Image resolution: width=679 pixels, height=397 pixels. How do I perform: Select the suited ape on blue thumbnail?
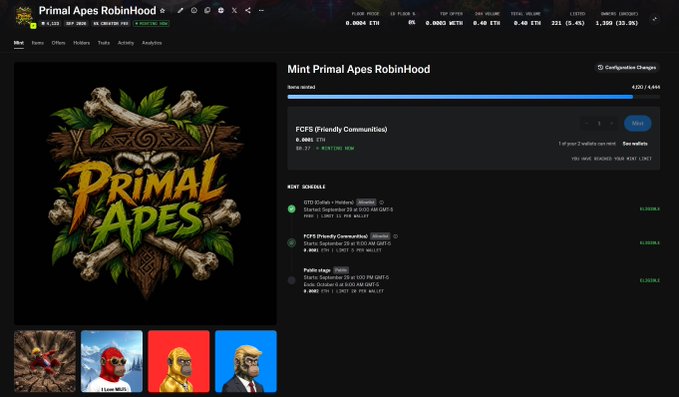coord(246,361)
